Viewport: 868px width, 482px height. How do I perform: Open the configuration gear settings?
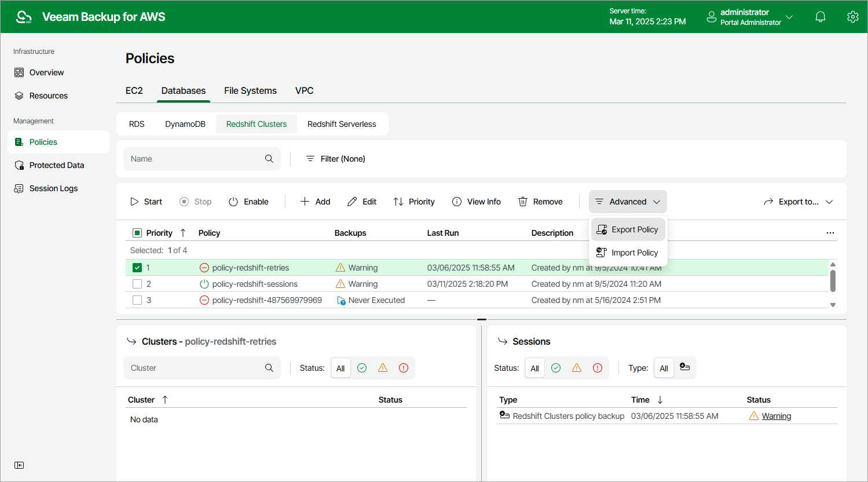click(x=852, y=17)
